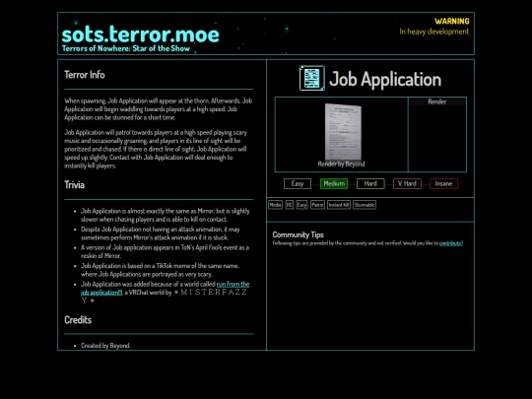Click the 'In heavy development' notice
532x399 pixels.
tap(433, 32)
